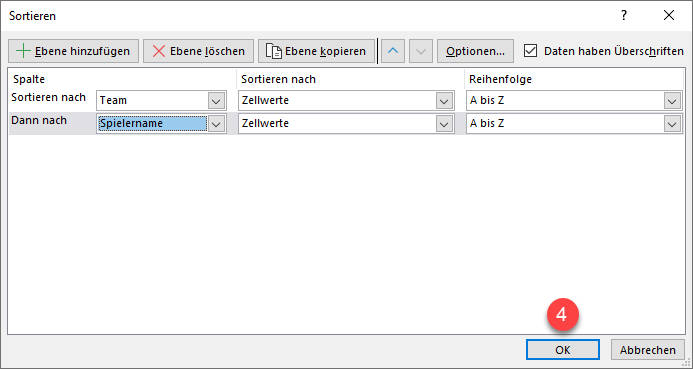The image size is (693, 369).
Task: Click the red step 4 marker
Action: (562, 315)
